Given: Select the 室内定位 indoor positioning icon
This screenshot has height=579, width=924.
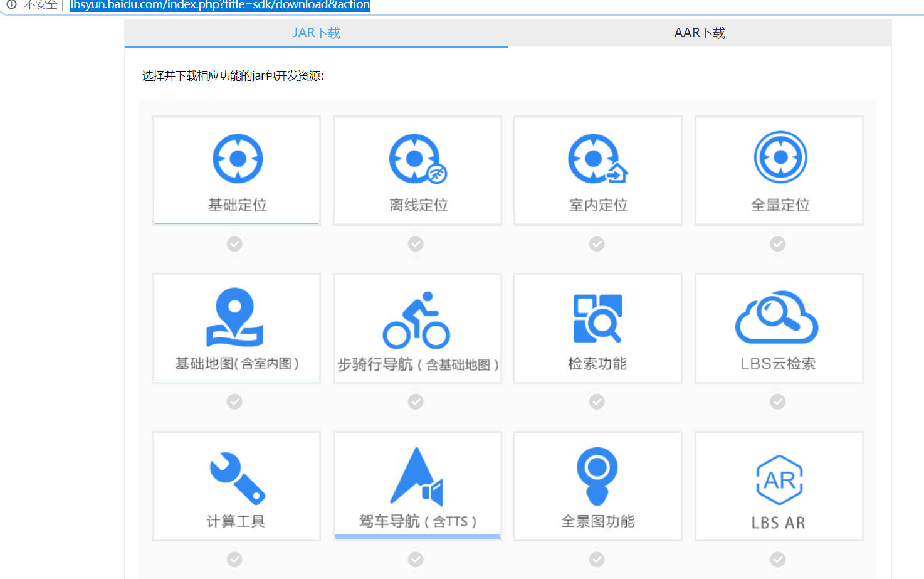Looking at the screenshot, I should click(x=596, y=159).
